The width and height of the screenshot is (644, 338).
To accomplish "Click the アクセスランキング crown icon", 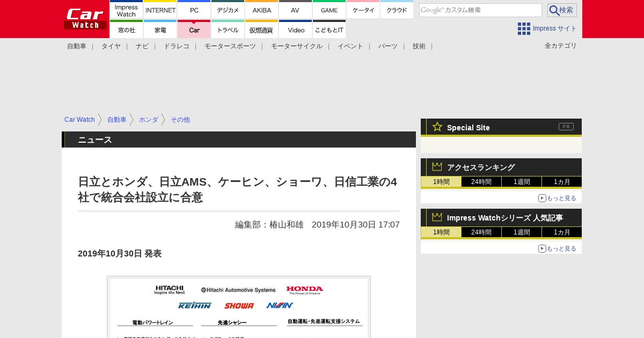I will (x=437, y=167).
